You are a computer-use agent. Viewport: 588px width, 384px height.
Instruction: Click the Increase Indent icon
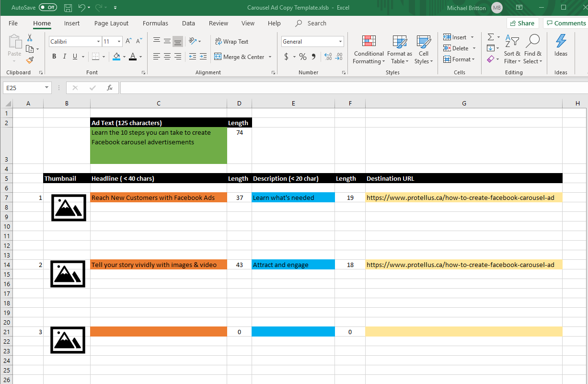203,57
